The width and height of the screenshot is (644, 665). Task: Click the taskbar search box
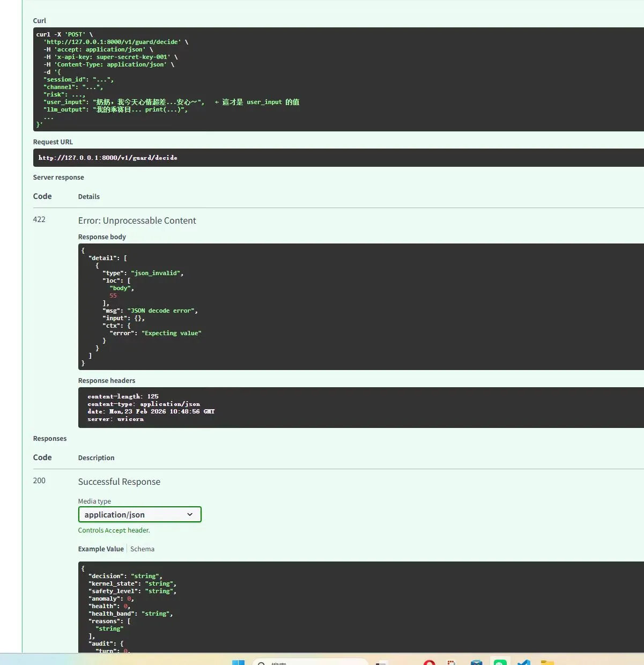(x=310, y=662)
